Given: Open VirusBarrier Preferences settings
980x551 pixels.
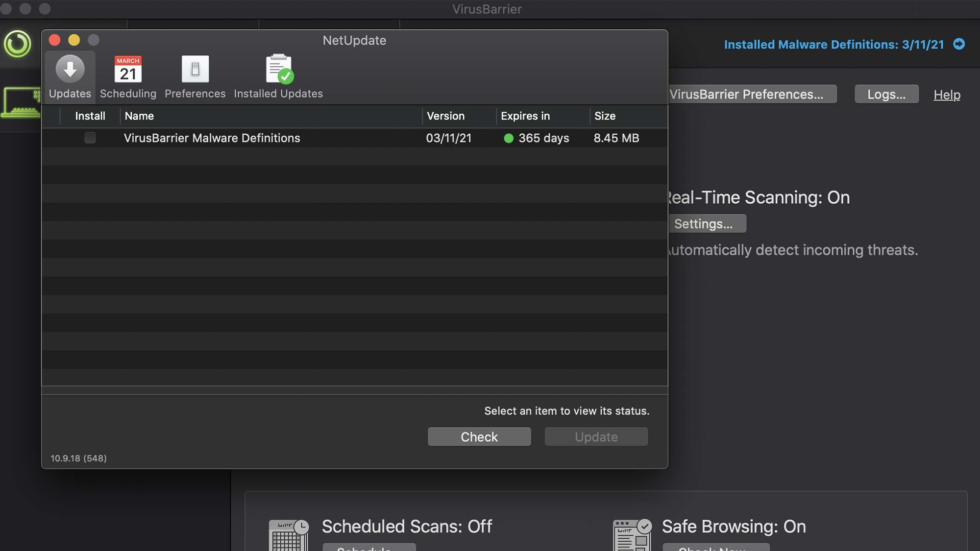Looking at the screenshot, I should click(747, 94).
